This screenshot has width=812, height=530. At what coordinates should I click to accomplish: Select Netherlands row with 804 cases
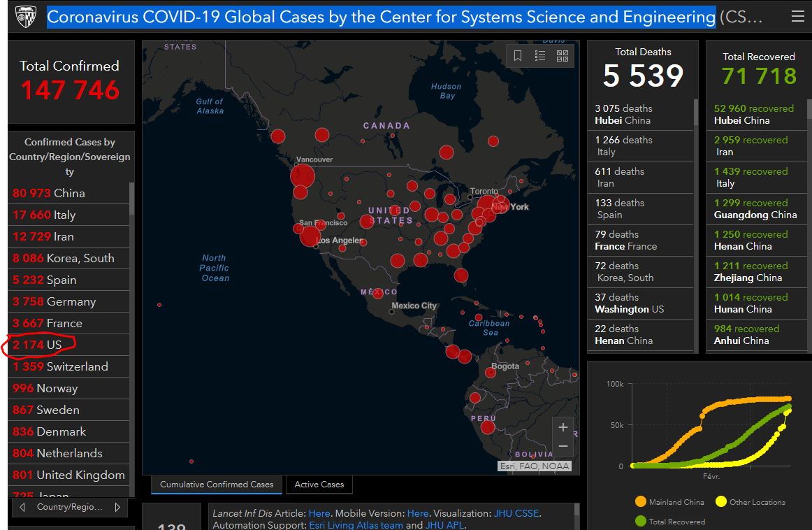pos(68,453)
